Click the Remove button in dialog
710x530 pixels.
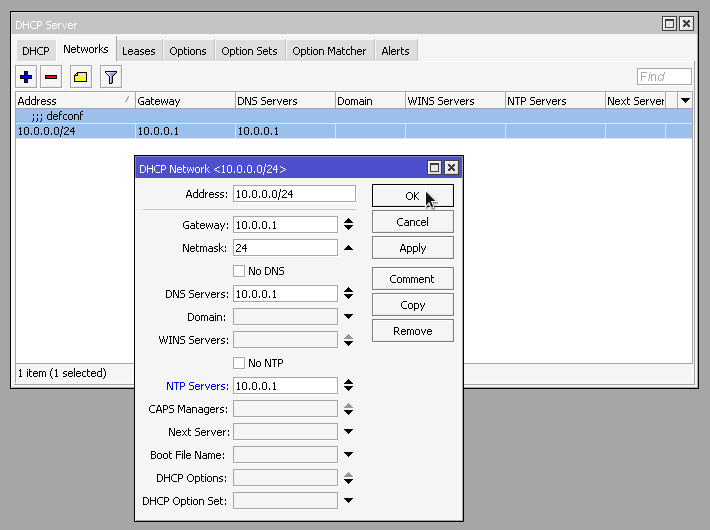[412, 331]
